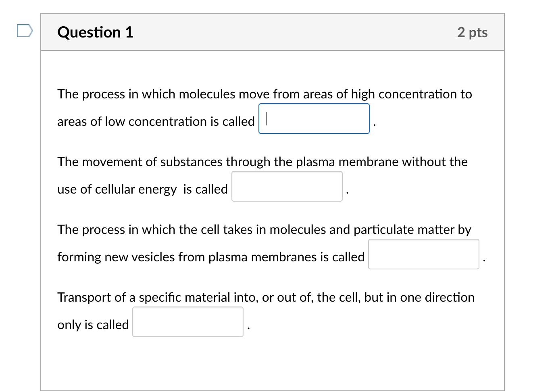Click the "2 pts" points label

coord(472,32)
